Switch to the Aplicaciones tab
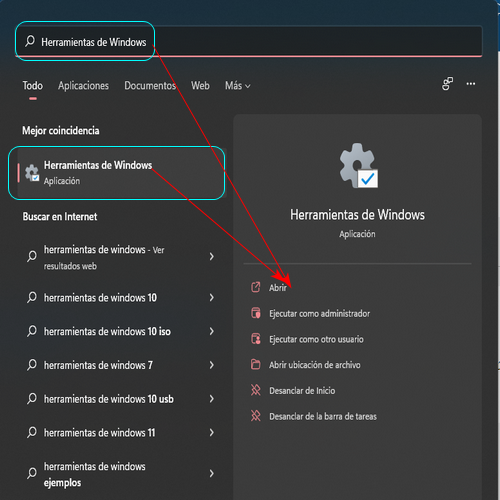Screen dimensions: 500x500 (83, 86)
